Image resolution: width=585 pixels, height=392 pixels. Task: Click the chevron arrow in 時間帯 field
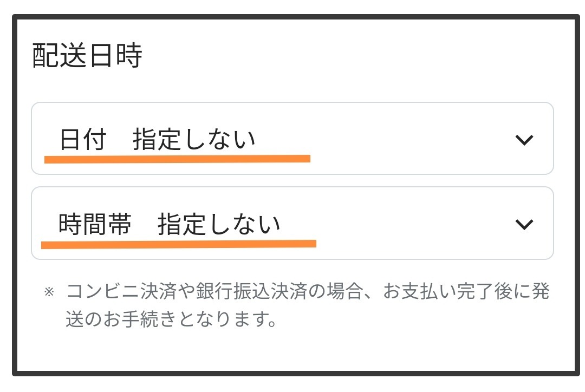(524, 224)
